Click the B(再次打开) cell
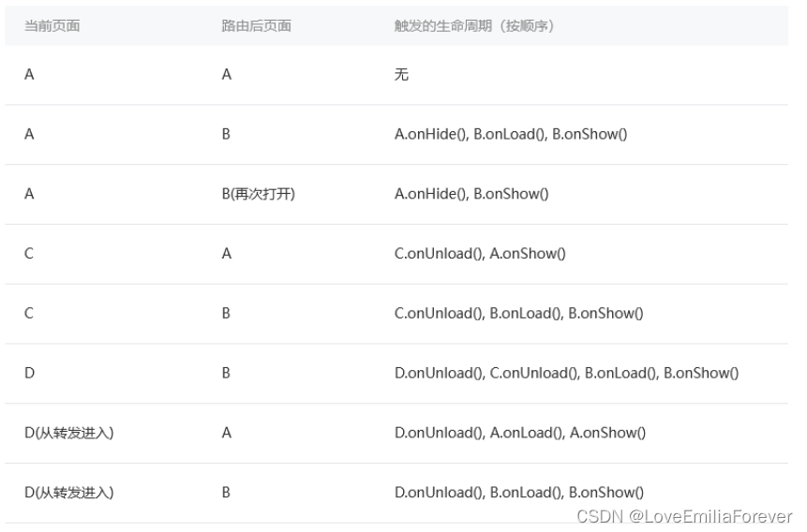The height and width of the screenshot is (532, 807). pos(259,194)
